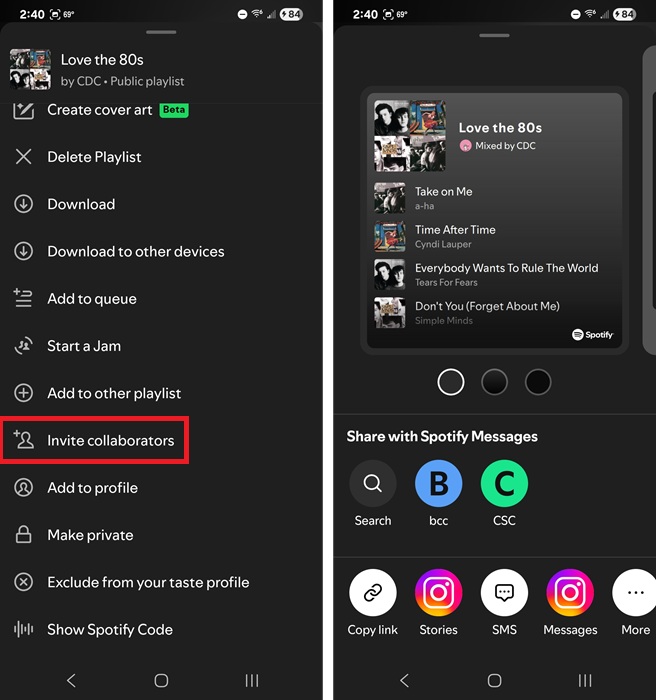The height and width of the screenshot is (700, 656).
Task: Tap Back button on right phone nav bar
Action: click(404, 680)
